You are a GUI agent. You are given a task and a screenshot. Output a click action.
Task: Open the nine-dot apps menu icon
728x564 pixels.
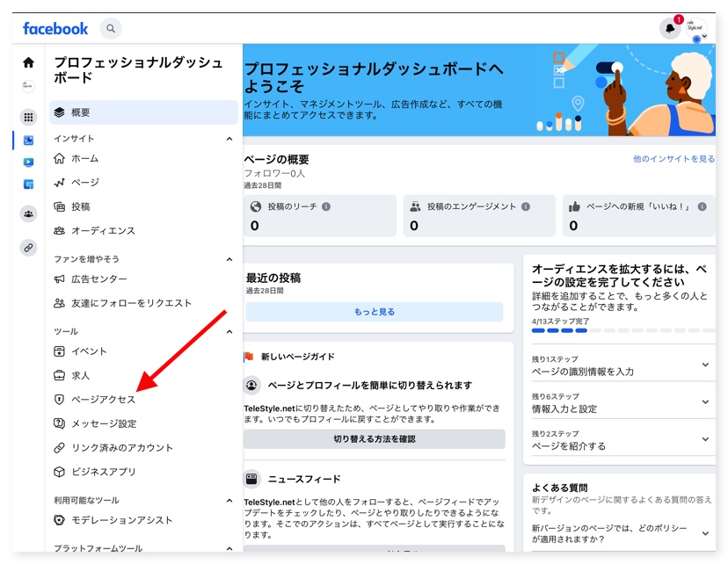[x=28, y=117]
